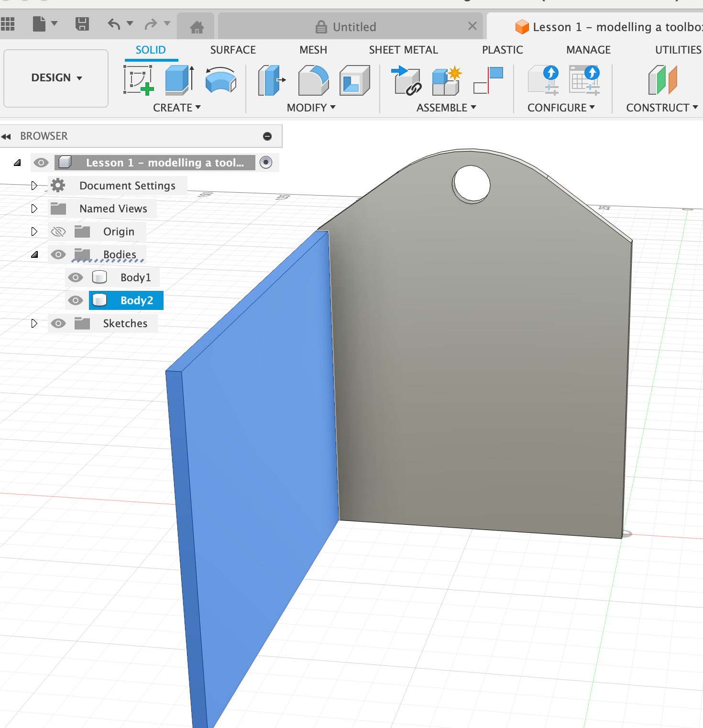The height and width of the screenshot is (728, 703).
Task: Switch to the SURFACE tab
Action: click(x=233, y=50)
